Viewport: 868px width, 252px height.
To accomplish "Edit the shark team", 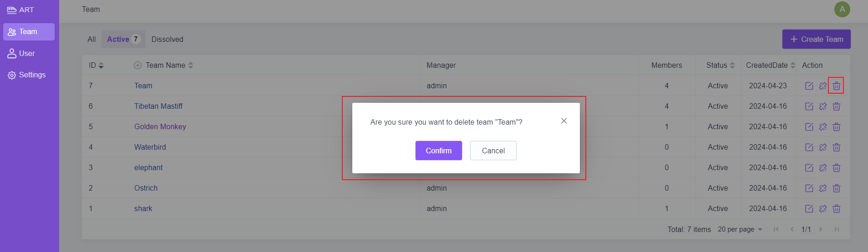I will [x=809, y=209].
